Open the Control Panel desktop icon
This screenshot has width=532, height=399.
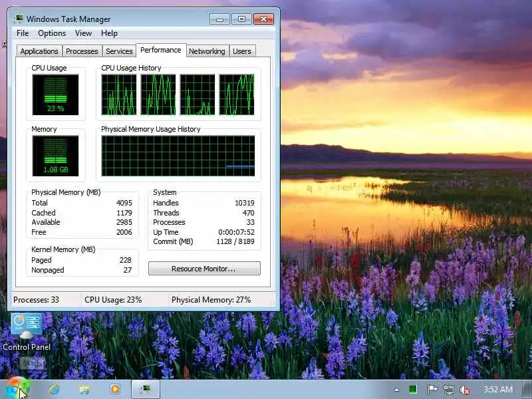coord(27,331)
